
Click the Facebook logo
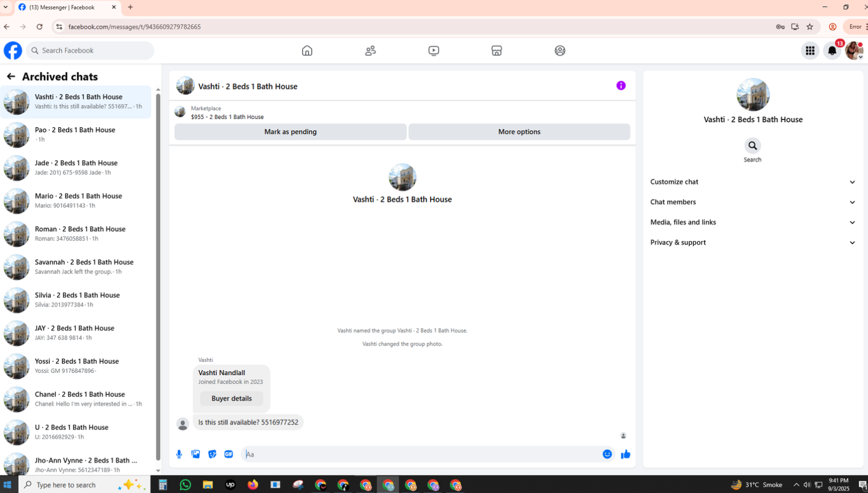coord(13,50)
